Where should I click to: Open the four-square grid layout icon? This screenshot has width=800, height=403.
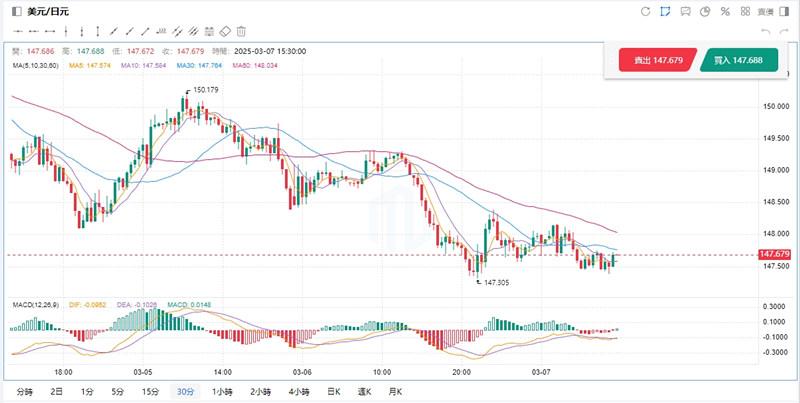point(744,11)
